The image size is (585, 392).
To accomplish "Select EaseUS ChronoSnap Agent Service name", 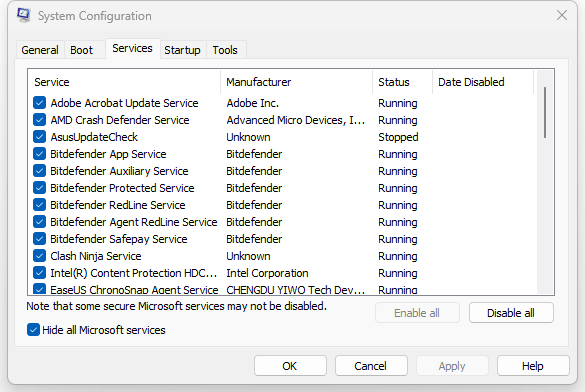I will pyautogui.click(x=134, y=290).
